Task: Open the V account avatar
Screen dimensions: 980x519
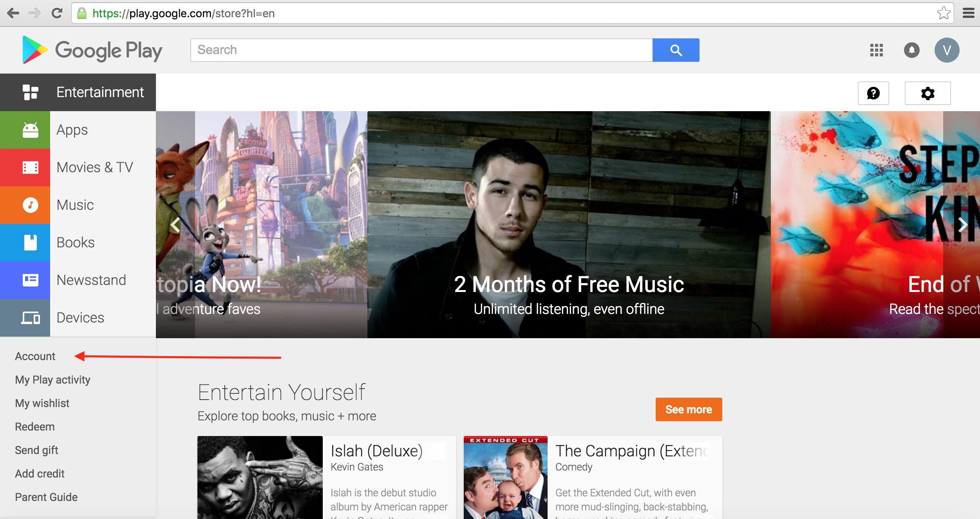Action: coord(947,50)
